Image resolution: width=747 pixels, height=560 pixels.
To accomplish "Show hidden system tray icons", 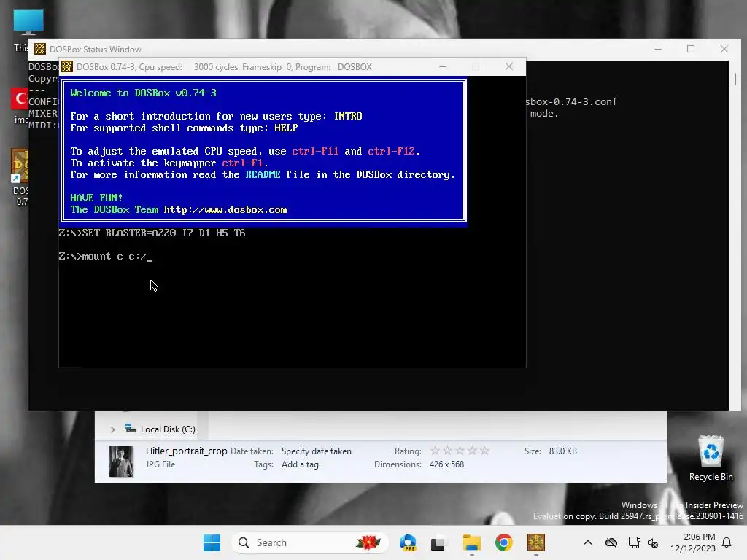I will tap(588, 542).
